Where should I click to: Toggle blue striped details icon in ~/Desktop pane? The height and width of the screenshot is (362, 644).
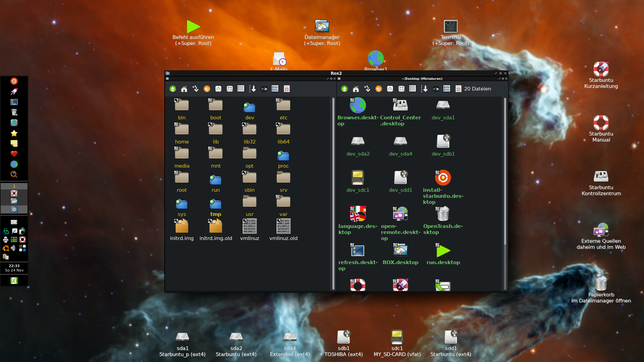447,88
